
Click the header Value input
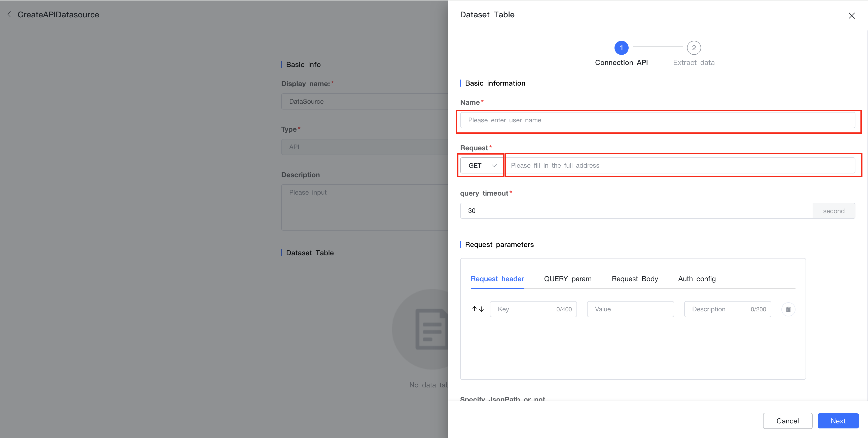tap(630, 309)
